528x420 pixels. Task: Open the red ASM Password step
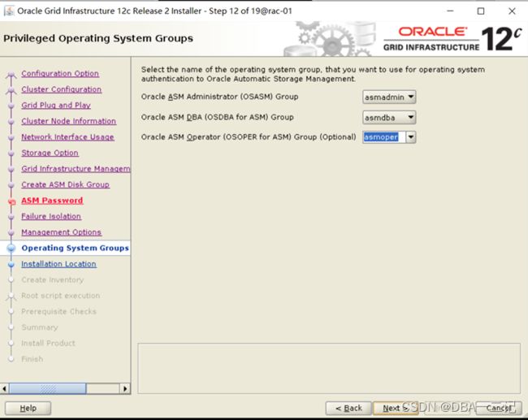point(52,201)
